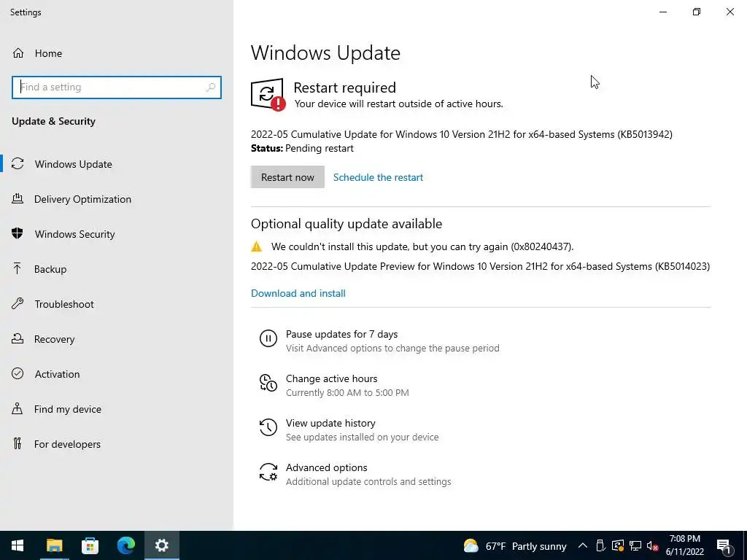Click the USB safely remove hardware tray icon

point(600,545)
